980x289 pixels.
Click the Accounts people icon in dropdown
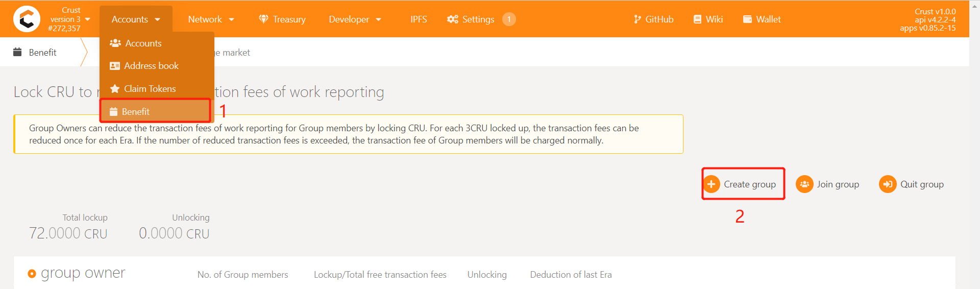tap(115, 43)
